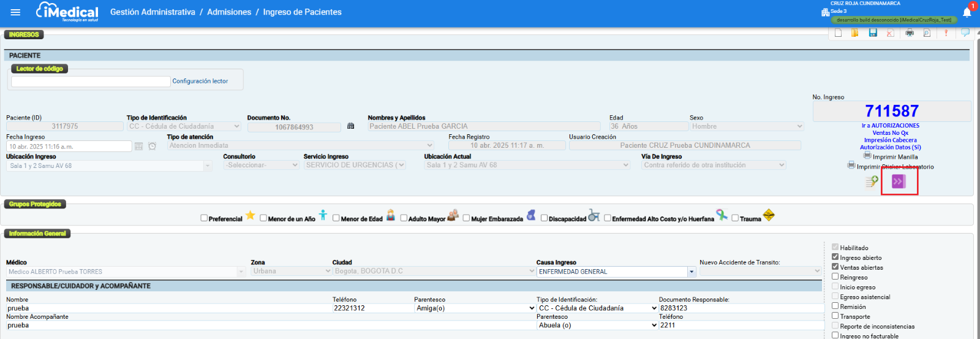Enable the Transporte checkbox
Viewport: 980px width, 339px height.
(x=835, y=316)
